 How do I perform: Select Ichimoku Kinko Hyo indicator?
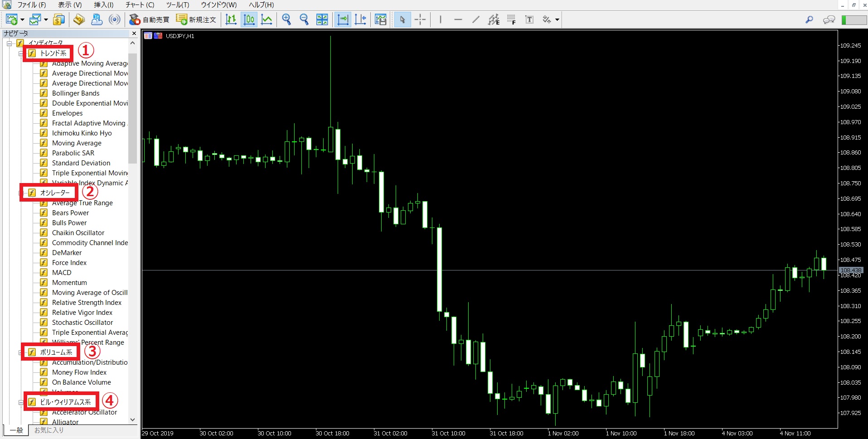pyautogui.click(x=82, y=133)
